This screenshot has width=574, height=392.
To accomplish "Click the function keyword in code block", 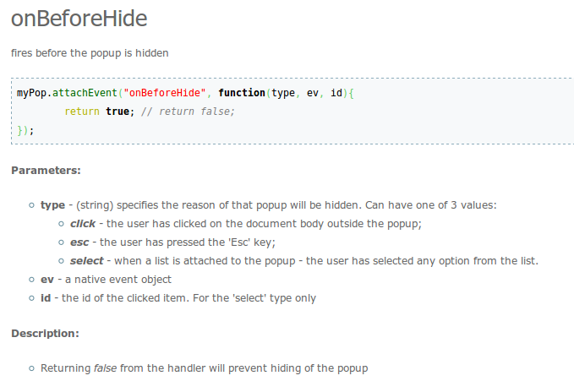I will click(x=242, y=93).
